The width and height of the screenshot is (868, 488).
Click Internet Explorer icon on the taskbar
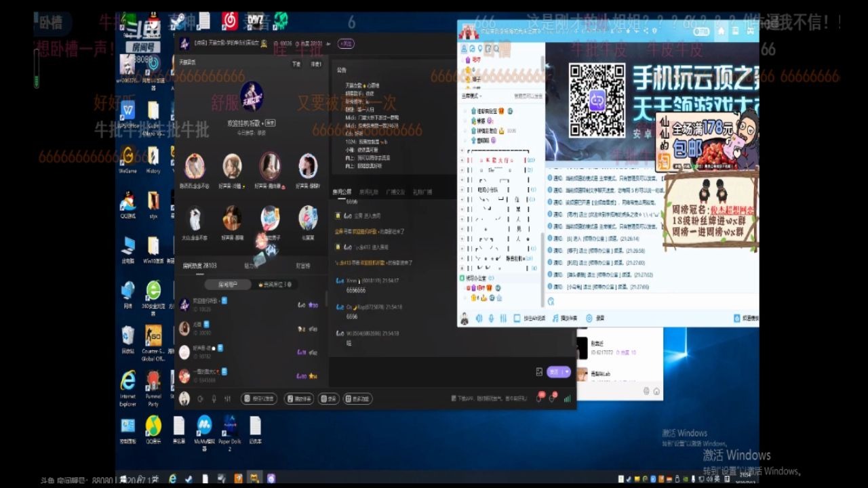click(x=173, y=479)
